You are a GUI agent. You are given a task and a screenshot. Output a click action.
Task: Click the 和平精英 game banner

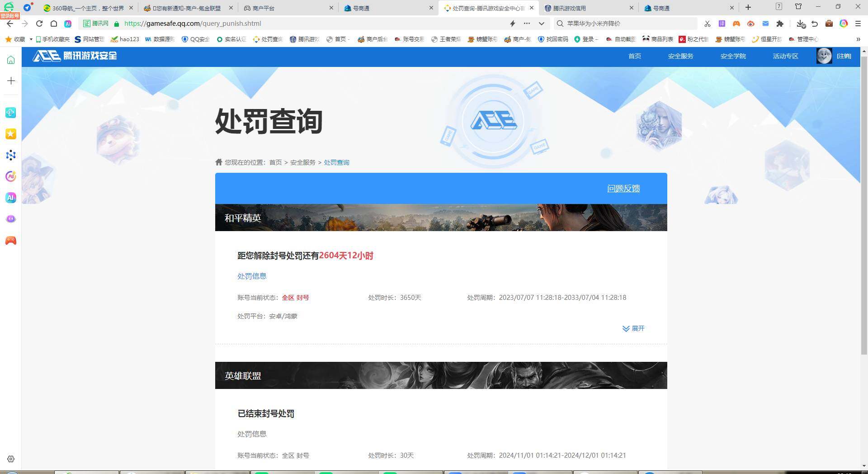(x=441, y=218)
